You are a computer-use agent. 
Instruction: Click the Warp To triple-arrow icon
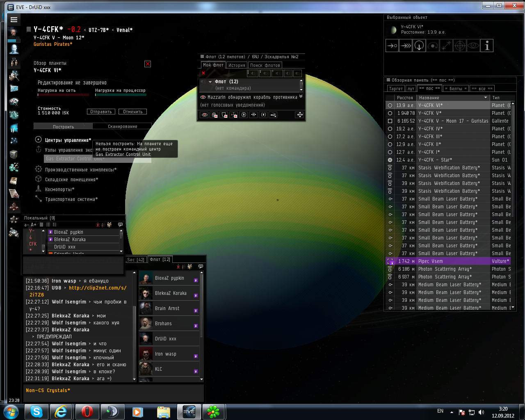point(406,46)
